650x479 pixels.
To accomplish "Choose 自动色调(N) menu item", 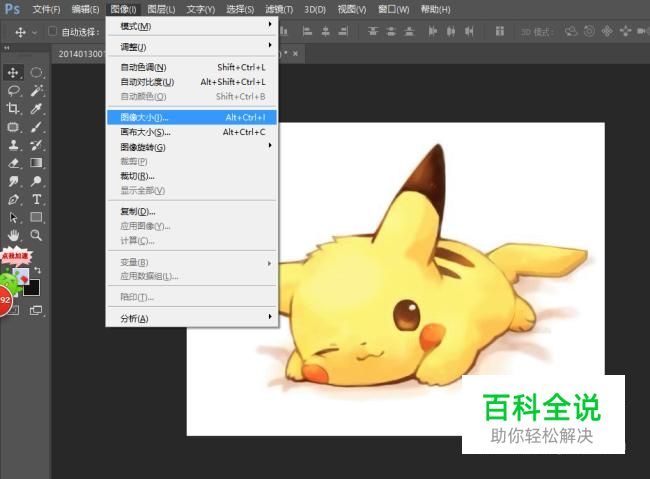I will (x=192, y=67).
